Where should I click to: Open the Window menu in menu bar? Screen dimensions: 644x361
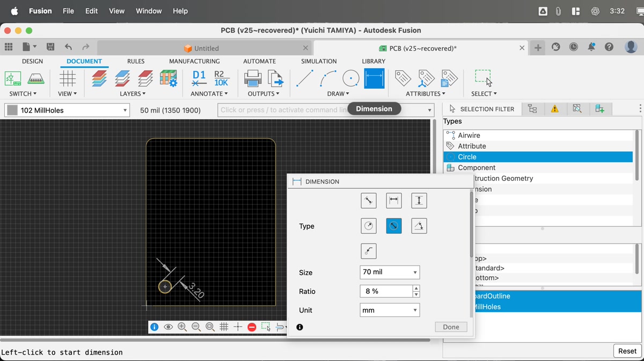pyautogui.click(x=149, y=11)
